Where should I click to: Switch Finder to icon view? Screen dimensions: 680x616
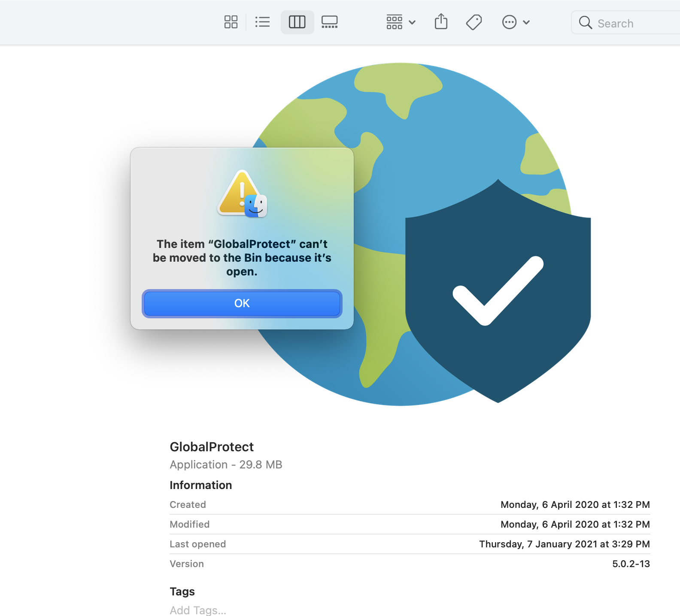[x=231, y=22]
